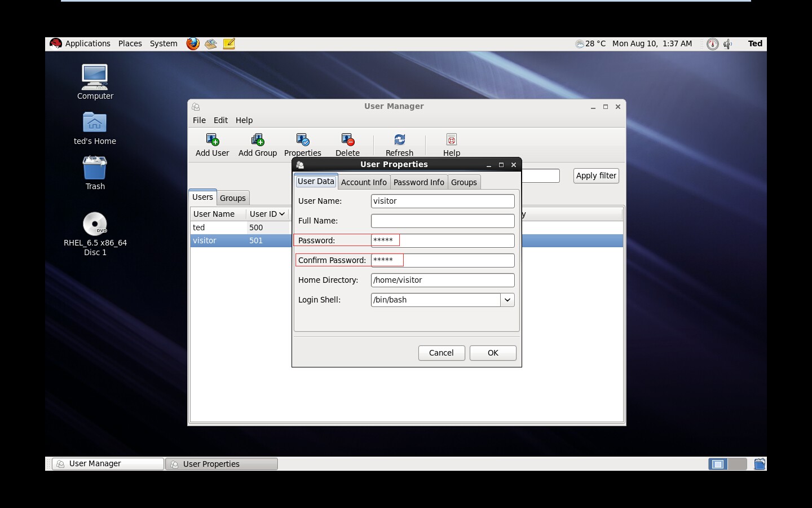Select the Groups tab in User Manager
This screenshot has height=508, width=812.
(x=233, y=198)
